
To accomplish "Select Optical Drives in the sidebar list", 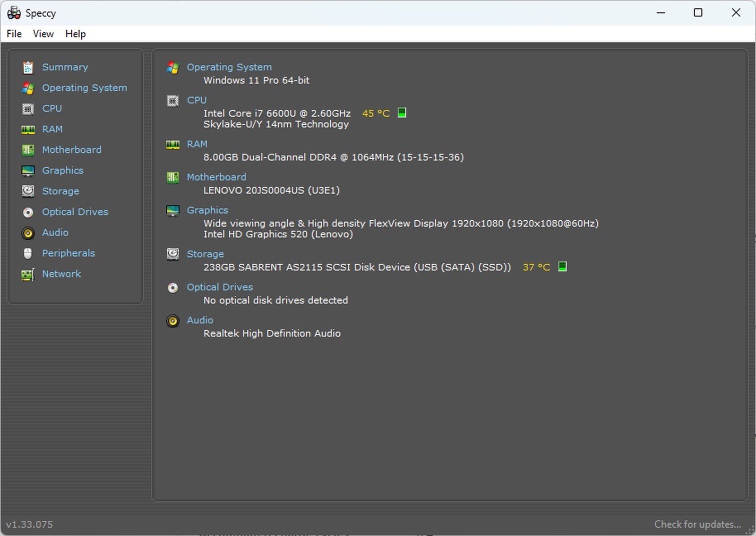I will click(75, 212).
